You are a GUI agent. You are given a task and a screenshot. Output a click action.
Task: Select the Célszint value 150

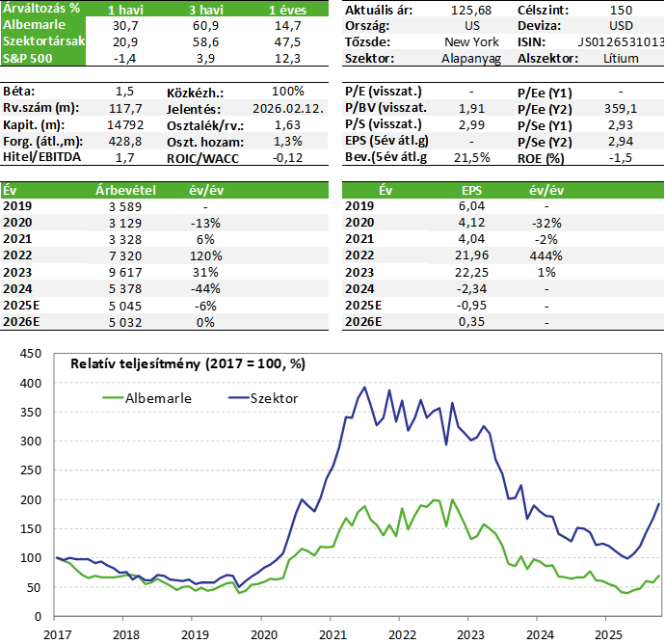pos(622,9)
